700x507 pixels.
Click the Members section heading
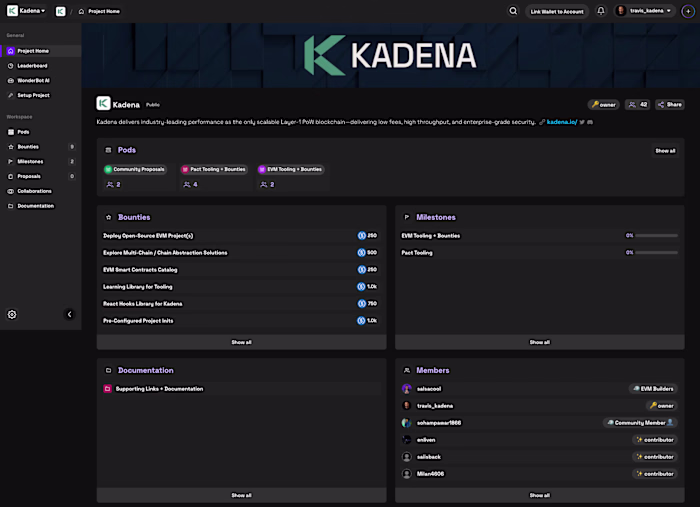pyautogui.click(x=433, y=370)
